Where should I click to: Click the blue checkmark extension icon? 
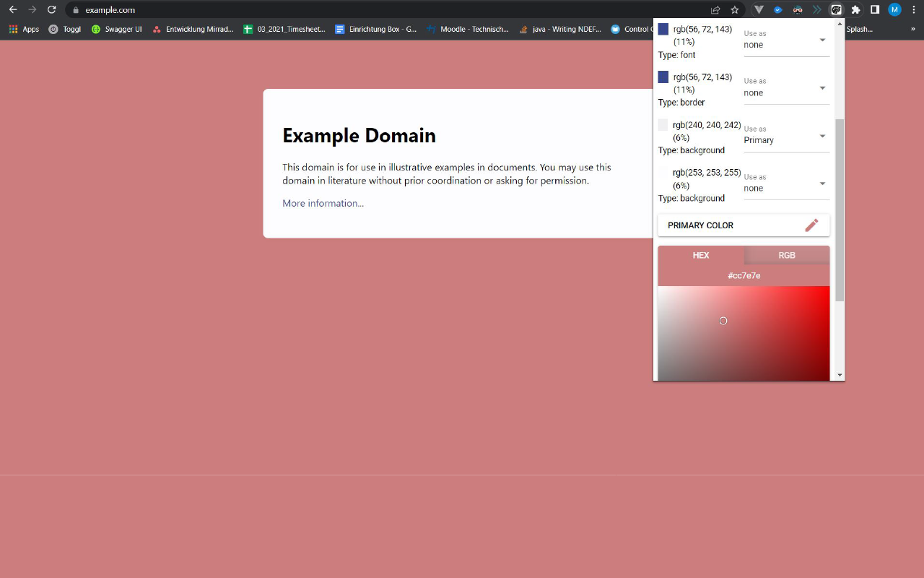click(777, 9)
